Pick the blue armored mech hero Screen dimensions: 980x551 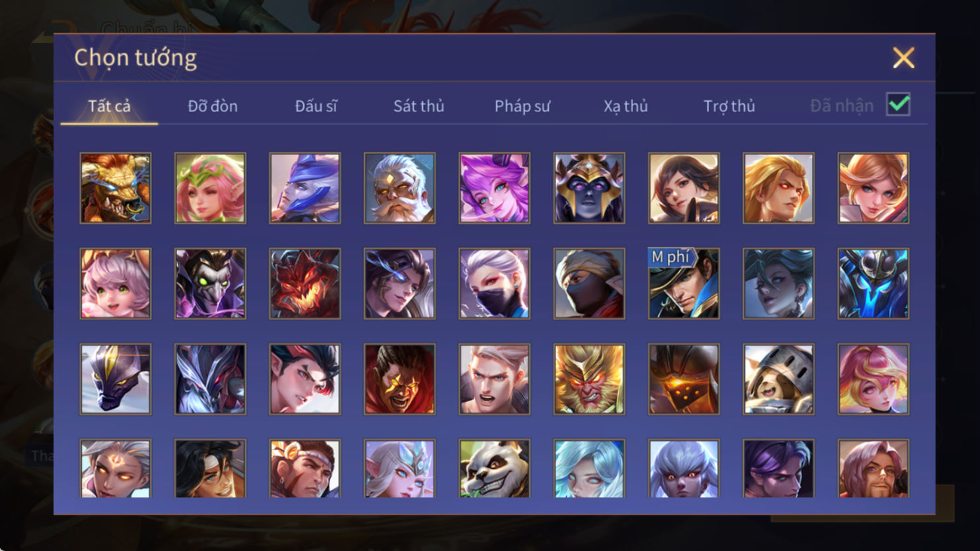873,284
